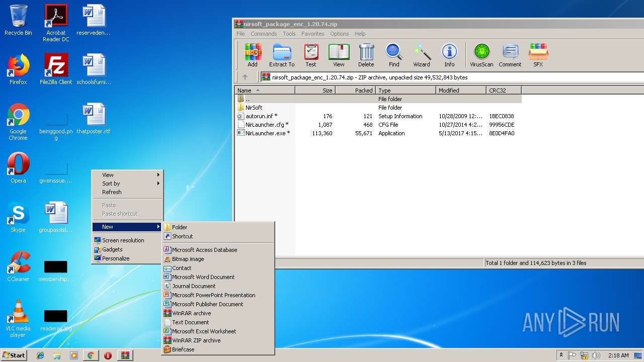Select the Google Chrome desktop icon

click(x=18, y=122)
